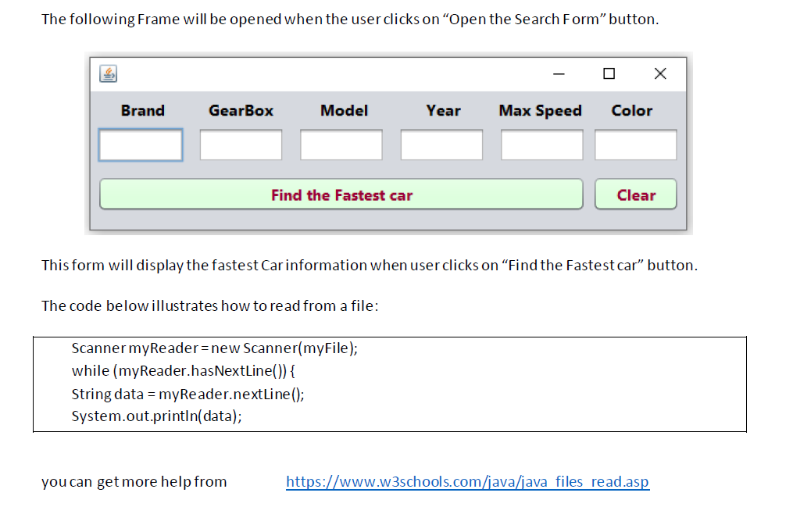The width and height of the screenshot is (793, 532).
Task: Click the Year input field
Action: pos(441,145)
